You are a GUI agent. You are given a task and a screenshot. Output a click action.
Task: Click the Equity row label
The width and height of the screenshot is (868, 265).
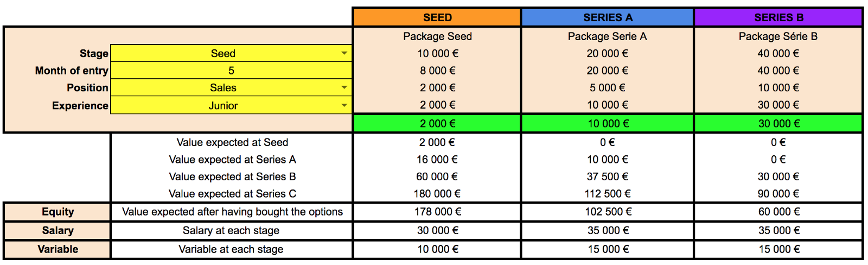pos(58,212)
